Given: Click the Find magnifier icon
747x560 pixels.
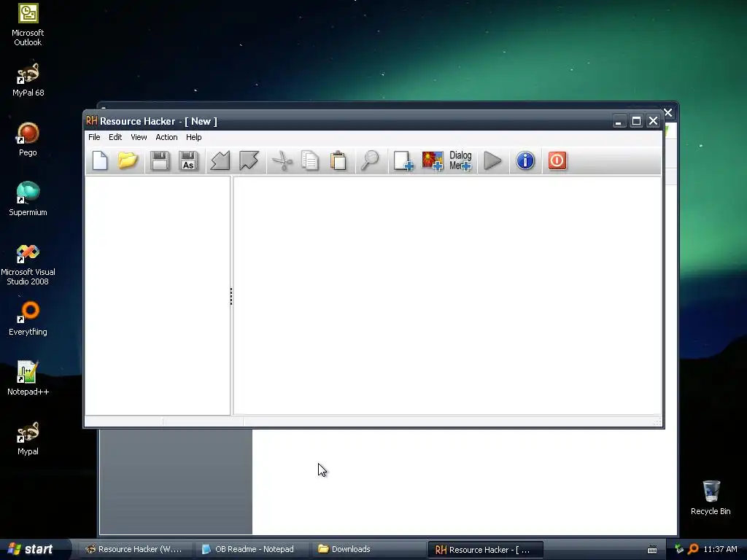Looking at the screenshot, I should [x=370, y=160].
